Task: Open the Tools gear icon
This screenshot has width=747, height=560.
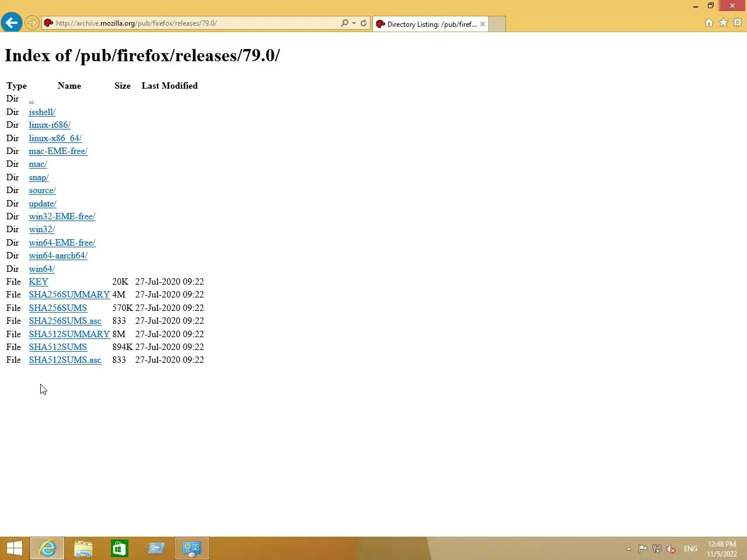Action: pos(738,23)
